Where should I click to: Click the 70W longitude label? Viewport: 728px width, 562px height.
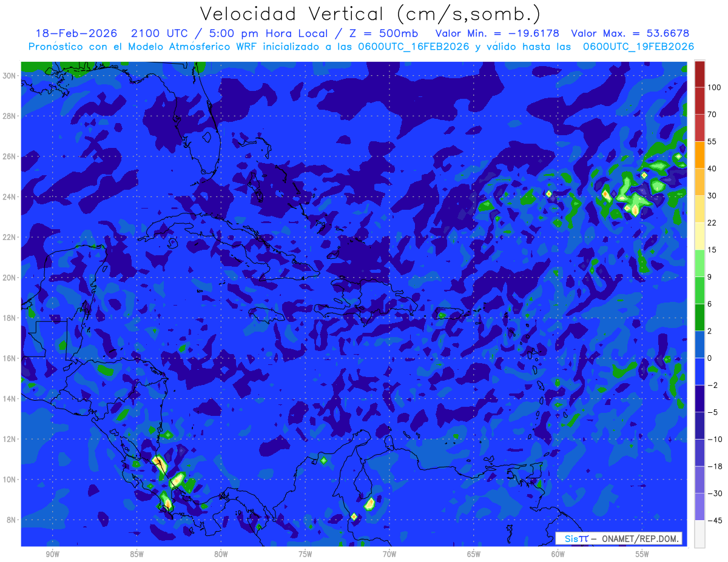coord(389,555)
